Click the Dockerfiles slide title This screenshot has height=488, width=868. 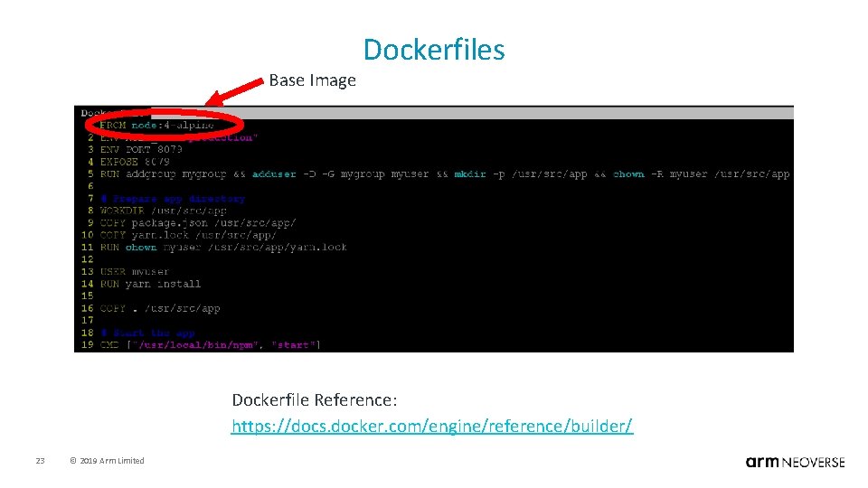click(x=434, y=49)
